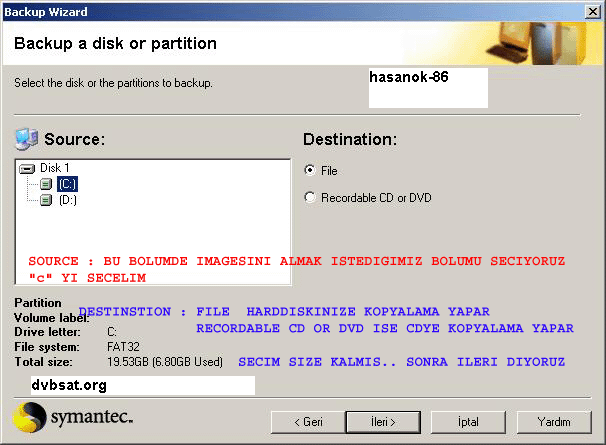
Task: Cancel the wizard with İptal
Action: click(x=468, y=422)
